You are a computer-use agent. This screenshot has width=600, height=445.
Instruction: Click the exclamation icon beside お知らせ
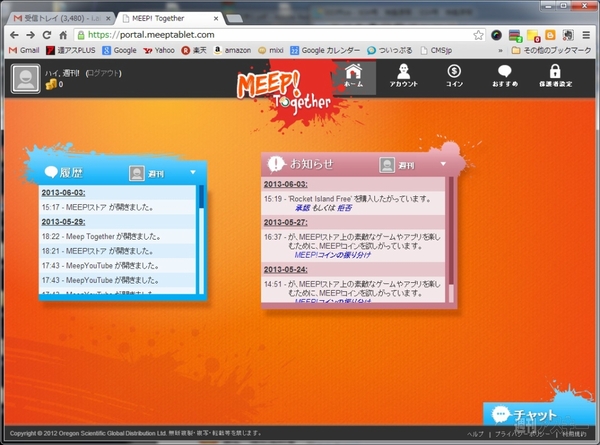tap(276, 164)
